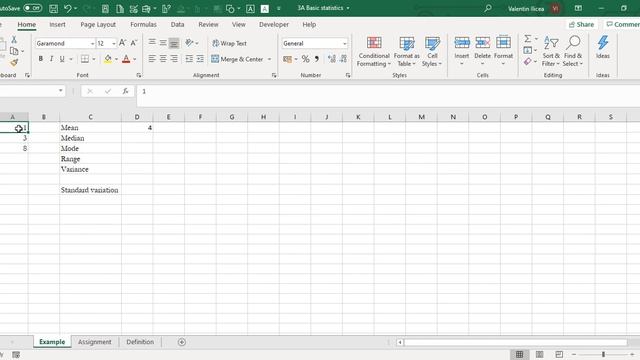Image resolution: width=640 pixels, height=360 pixels.
Task: Open Sort & Filter menu
Action: [551, 51]
